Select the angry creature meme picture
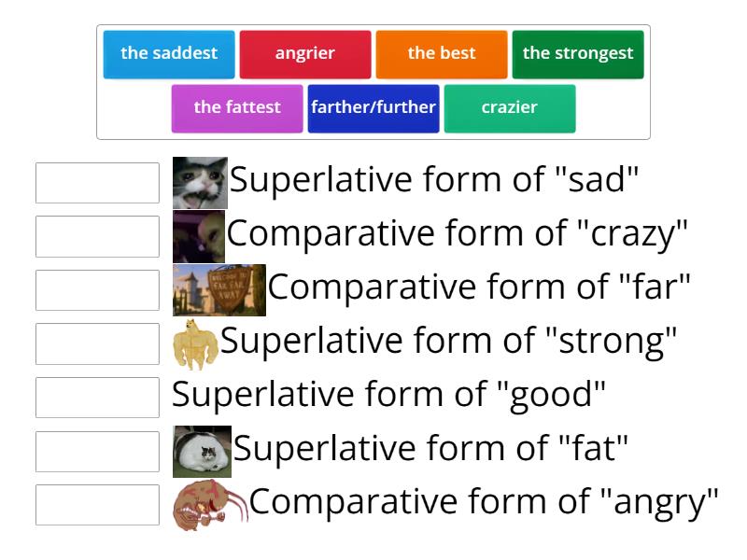This screenshot has height=560, width=747. pyautogui.click(x=207, y=504)
